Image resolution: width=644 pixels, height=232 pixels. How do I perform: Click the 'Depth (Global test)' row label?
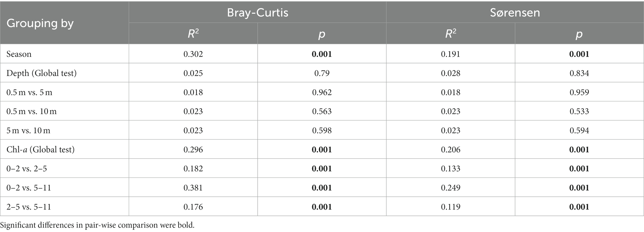pyautogui.click(x=41, y=73)
